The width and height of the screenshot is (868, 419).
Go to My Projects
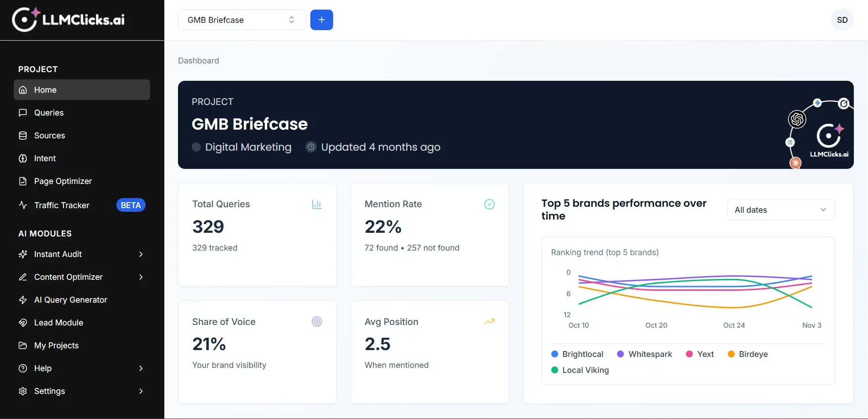coord(56,345)
